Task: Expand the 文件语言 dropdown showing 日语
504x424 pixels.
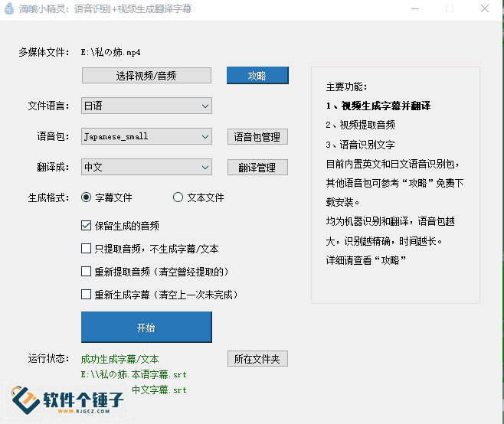Action: 146,106
